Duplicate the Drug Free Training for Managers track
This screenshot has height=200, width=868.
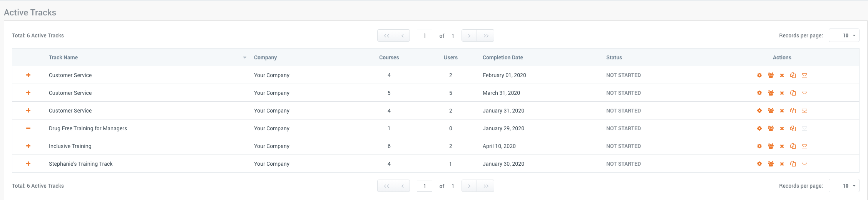pyautogui.click(x=793, y=128)
